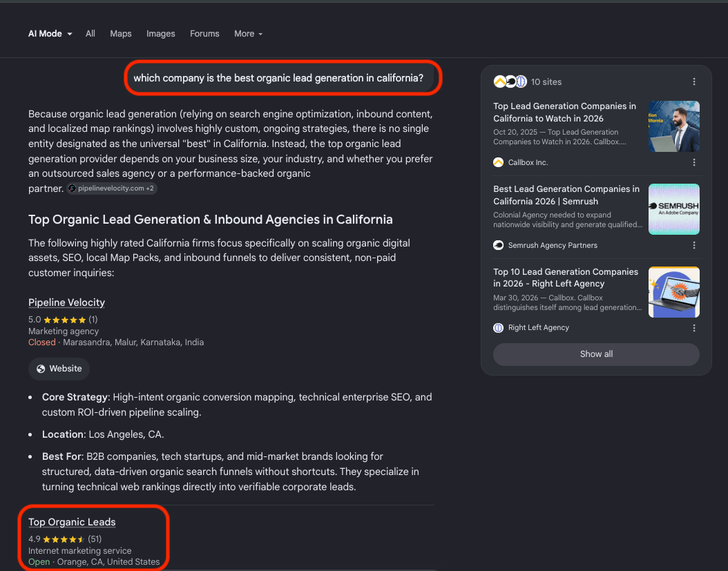Open the Pipeline Velocity business link
This screenshot has width=728, height=571.
pos(66,302)
